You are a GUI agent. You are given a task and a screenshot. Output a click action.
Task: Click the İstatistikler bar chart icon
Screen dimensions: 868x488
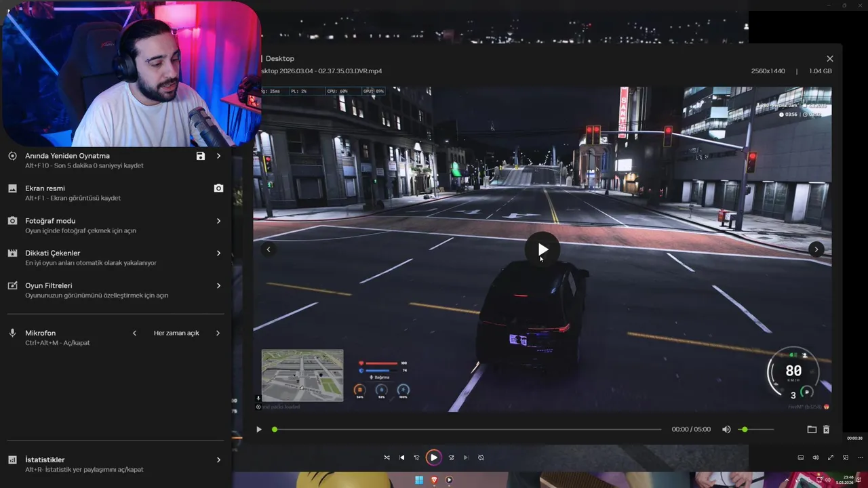12,460
